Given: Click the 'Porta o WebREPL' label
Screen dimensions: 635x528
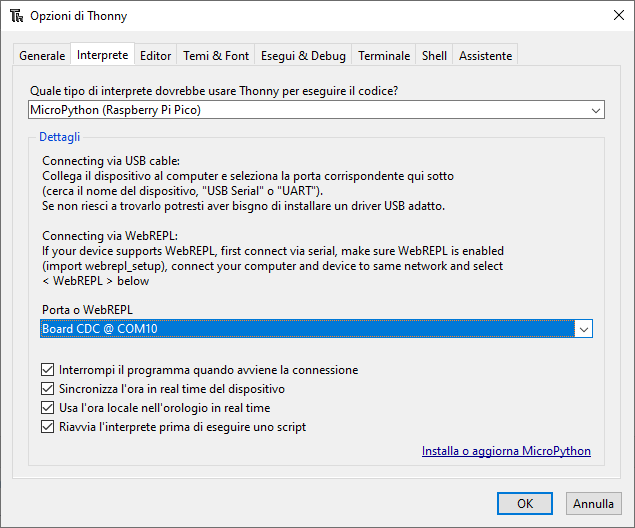Looking at the screenshot, I should tap(87, 310).
